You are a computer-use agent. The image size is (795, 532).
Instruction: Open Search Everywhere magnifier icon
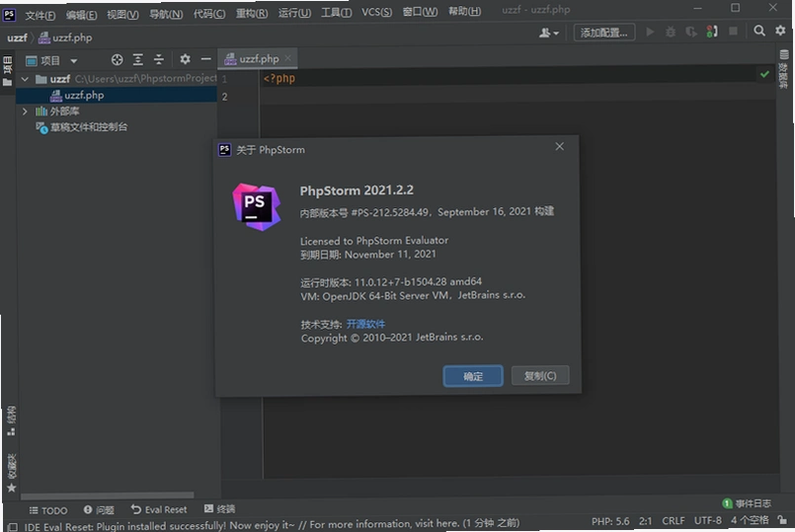(759, 31)
